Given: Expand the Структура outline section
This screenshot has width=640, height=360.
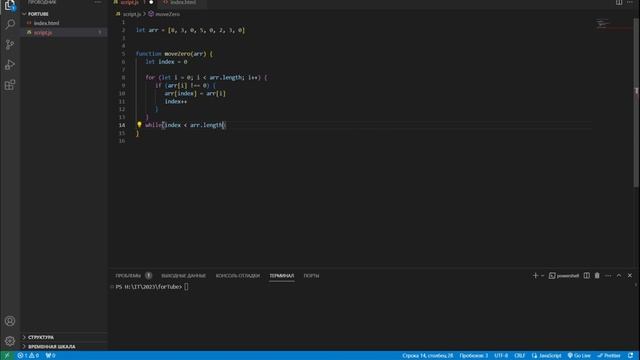Looking at the screenshot, I should point(64,337).
